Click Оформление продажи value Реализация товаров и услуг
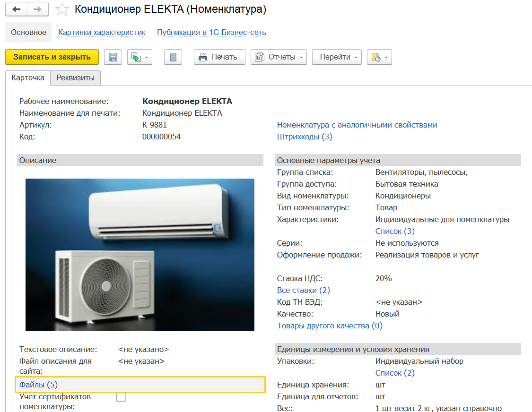Viewport: 532px width, 412px height. point(427,255)
